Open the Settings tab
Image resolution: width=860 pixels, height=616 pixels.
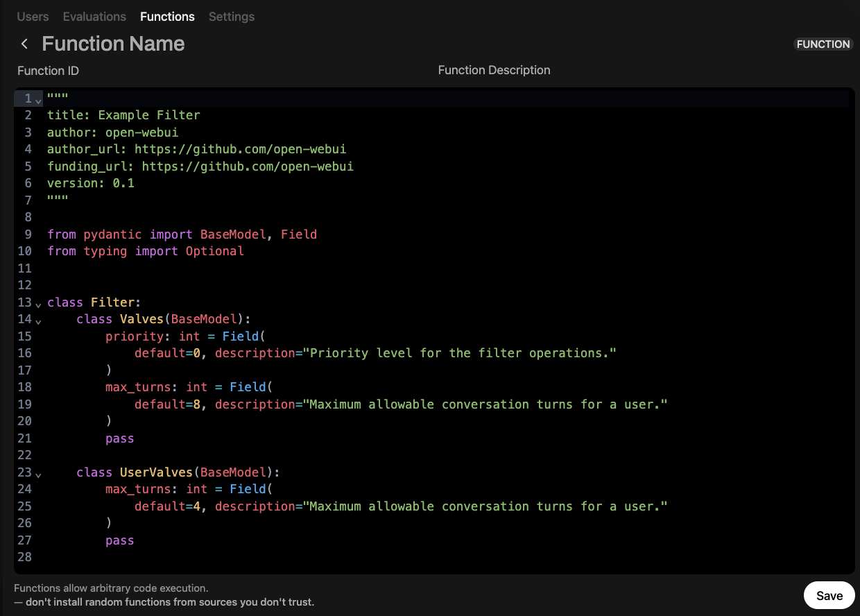(x=232, y=17)
